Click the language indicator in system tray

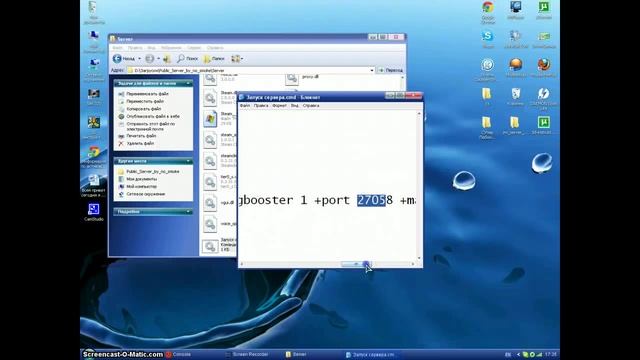click(508, 355)
